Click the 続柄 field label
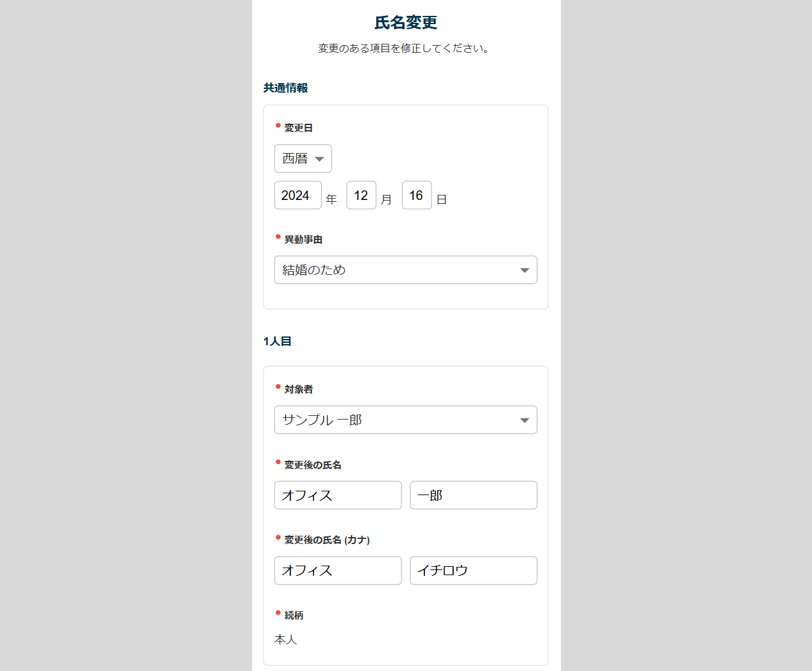Screen dimensions: 812x671 294,615
